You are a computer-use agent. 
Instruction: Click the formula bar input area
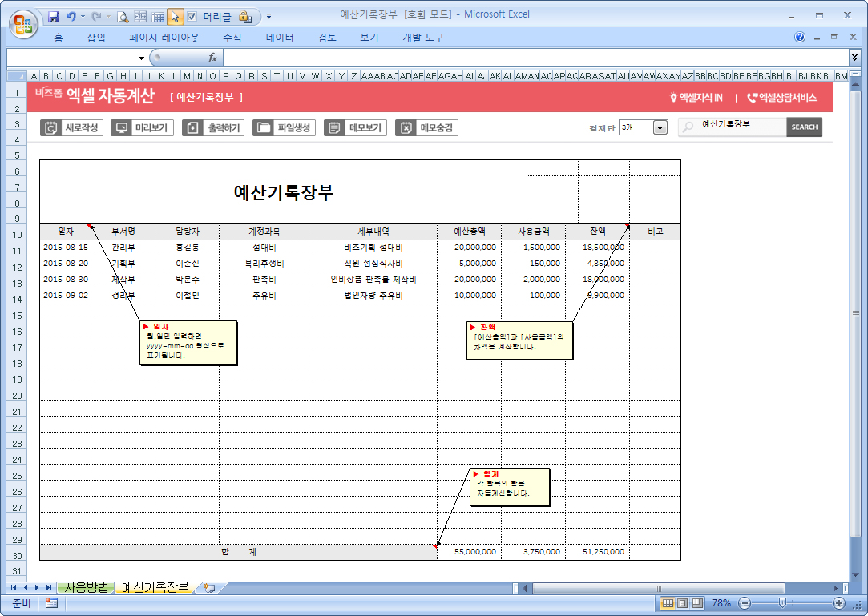click(535, 58)
